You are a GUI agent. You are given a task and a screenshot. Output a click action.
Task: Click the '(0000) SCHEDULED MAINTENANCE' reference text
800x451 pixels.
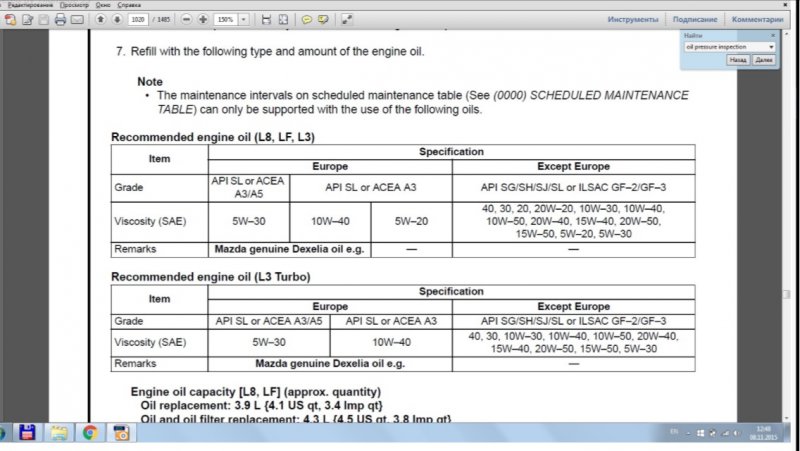(591, 95)
